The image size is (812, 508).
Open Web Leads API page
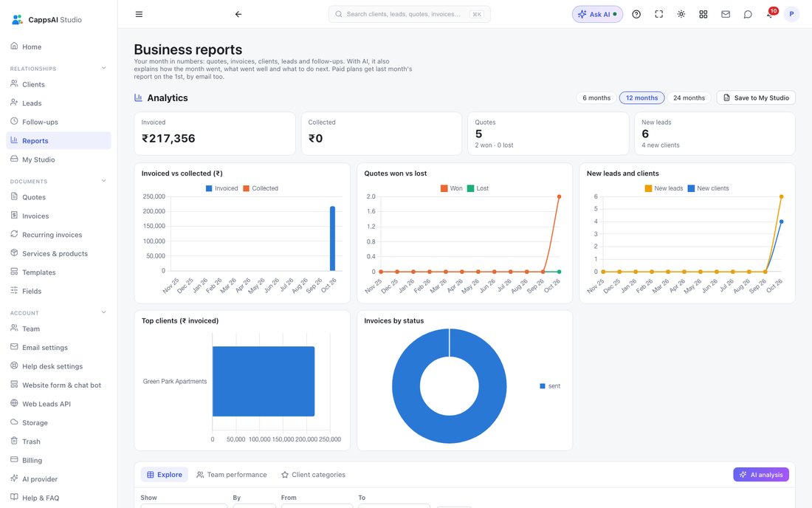58,404
